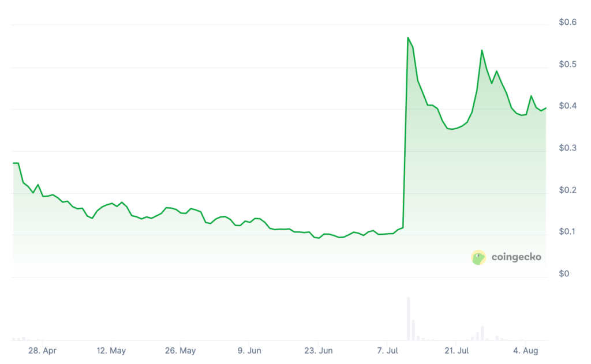Click the CoinGecko gecko logo icon

pos(479,257)
